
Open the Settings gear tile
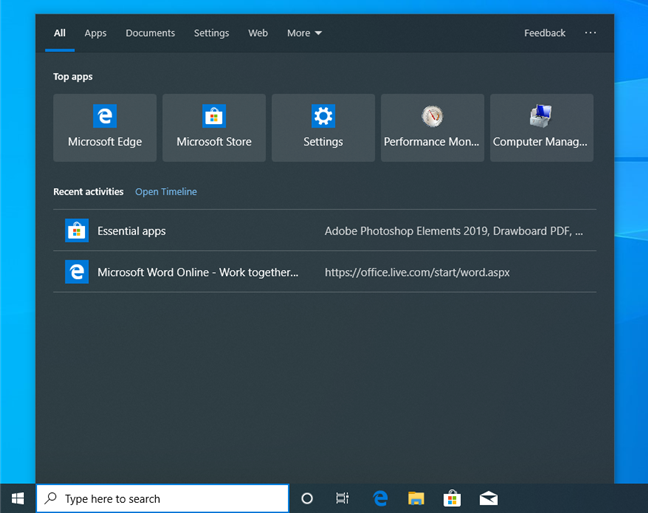(323, 128)
